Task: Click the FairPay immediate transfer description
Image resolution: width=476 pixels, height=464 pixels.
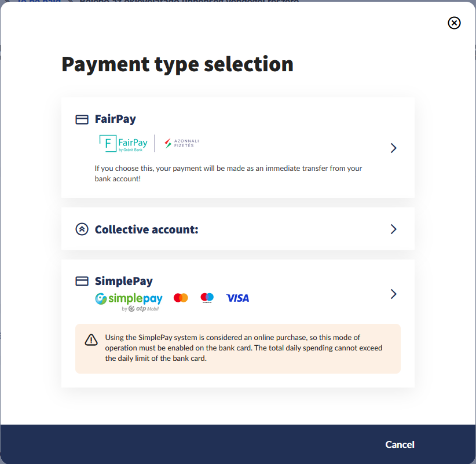Action: coord(228,174)
